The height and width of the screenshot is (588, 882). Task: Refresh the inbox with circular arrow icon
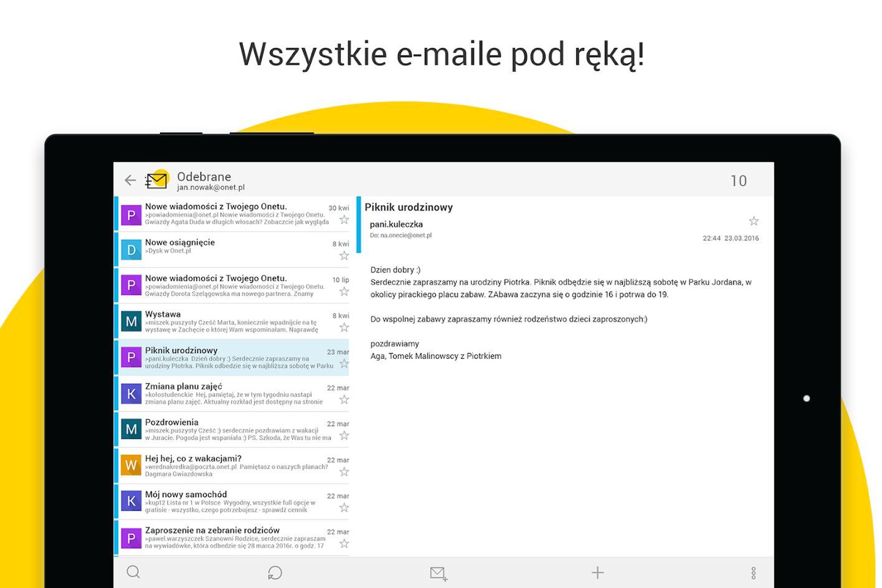pyautogui.click(x=275, y=572)
